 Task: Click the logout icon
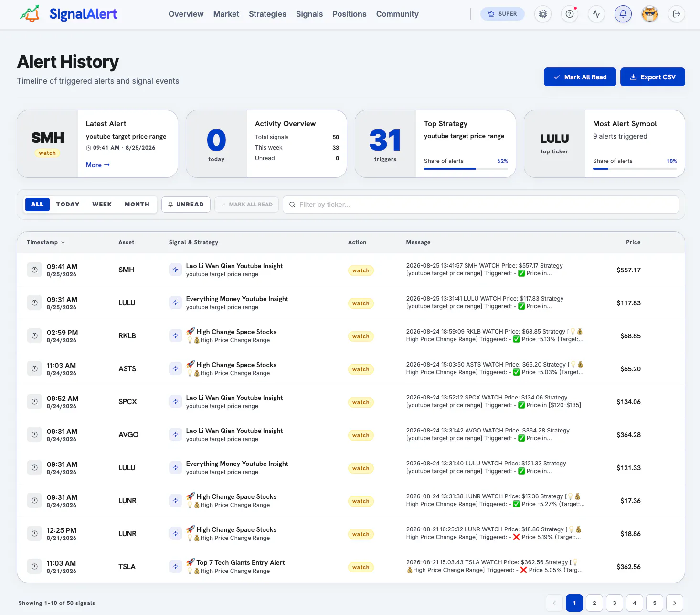677,14
